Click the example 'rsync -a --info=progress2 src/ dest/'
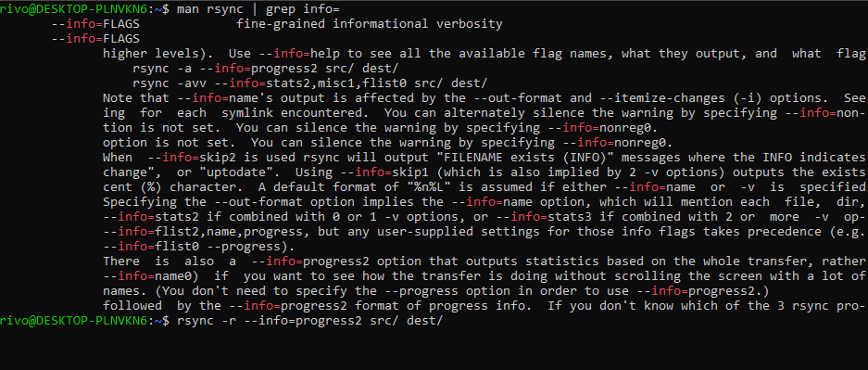 (266, 69)
